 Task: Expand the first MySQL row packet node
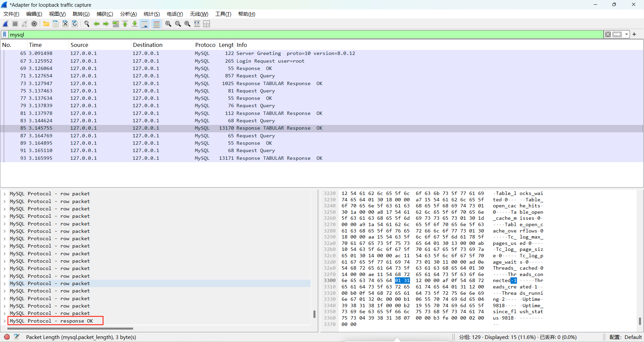[x=4, y=194]
